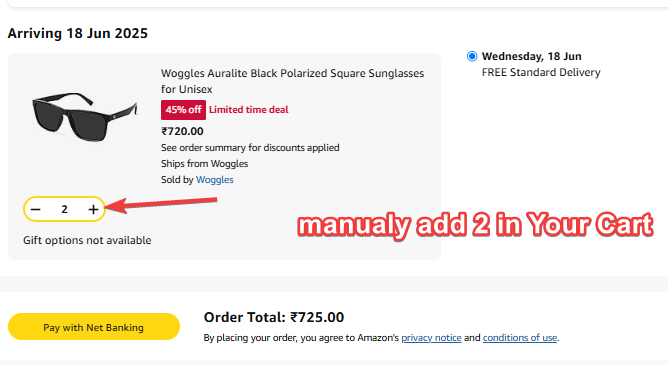Open the conditions of use link

tap(520, 338)
